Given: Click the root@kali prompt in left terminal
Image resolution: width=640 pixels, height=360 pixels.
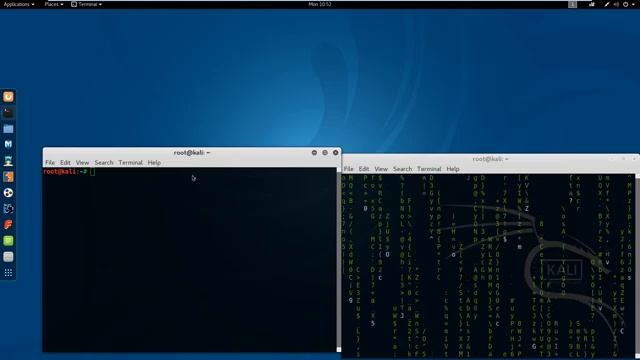Looking at the screenshot, I should pyautogui.click(x=65, y=172).
